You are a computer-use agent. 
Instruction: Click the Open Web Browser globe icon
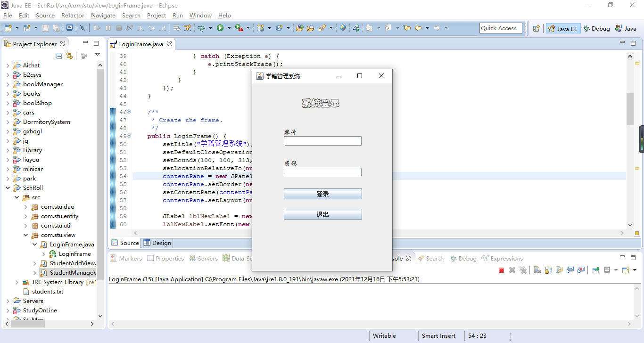343,28
